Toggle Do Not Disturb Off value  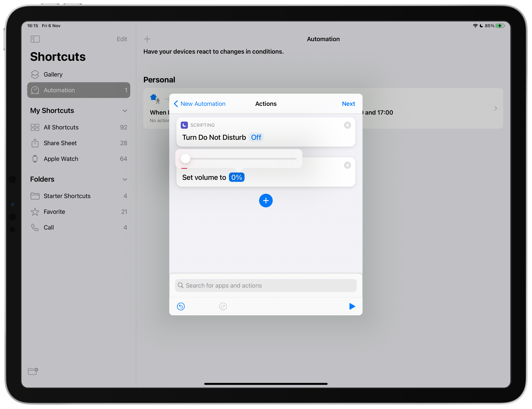pyautogui.click(x=256, y=137)
